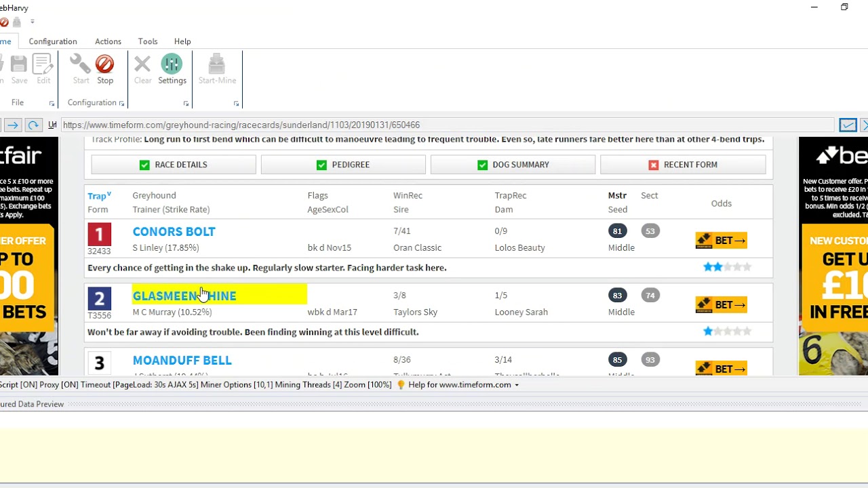
Task: Click the Mstr 81 rating badge
Action: 617,231
